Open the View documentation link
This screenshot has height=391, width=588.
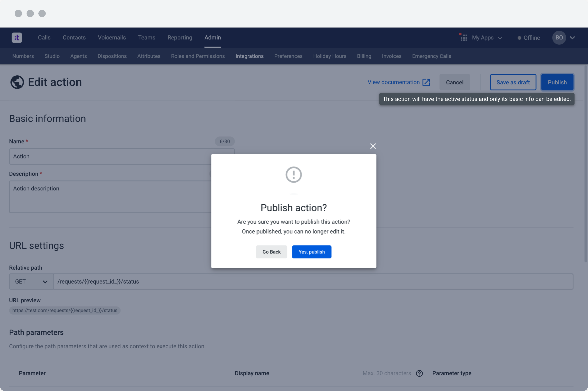(393, 82)
